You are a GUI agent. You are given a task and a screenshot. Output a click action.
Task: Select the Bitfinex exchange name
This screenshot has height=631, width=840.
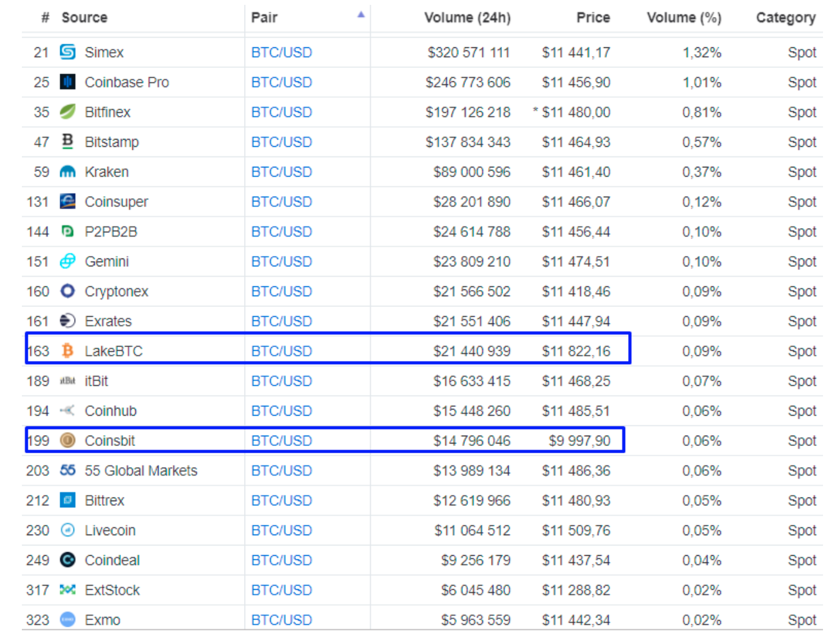[107, 112]
